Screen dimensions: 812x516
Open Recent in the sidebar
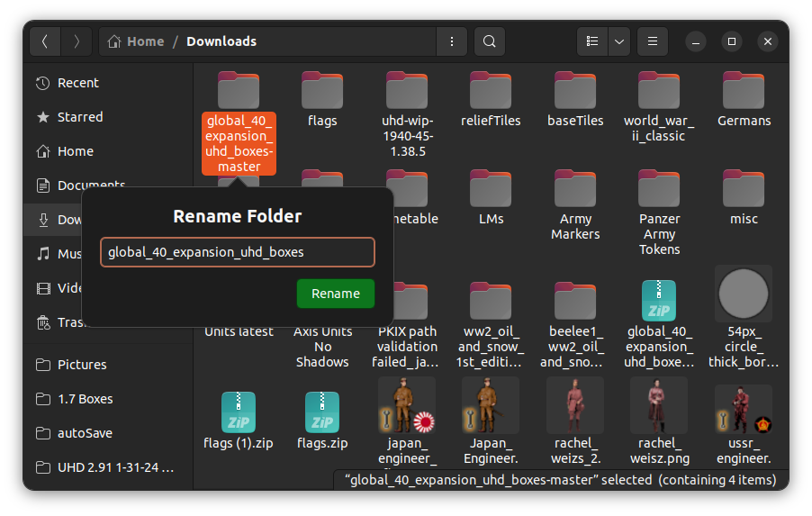coord(108,83)
